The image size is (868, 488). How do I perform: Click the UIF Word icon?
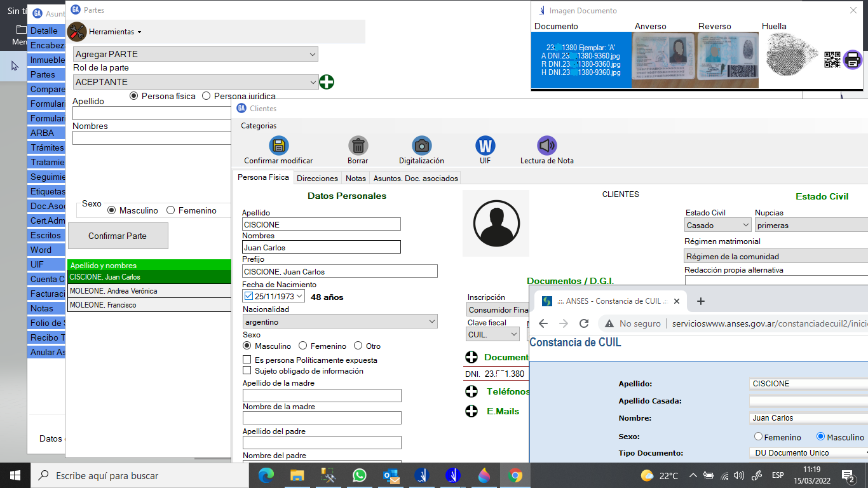coord(485,146)
